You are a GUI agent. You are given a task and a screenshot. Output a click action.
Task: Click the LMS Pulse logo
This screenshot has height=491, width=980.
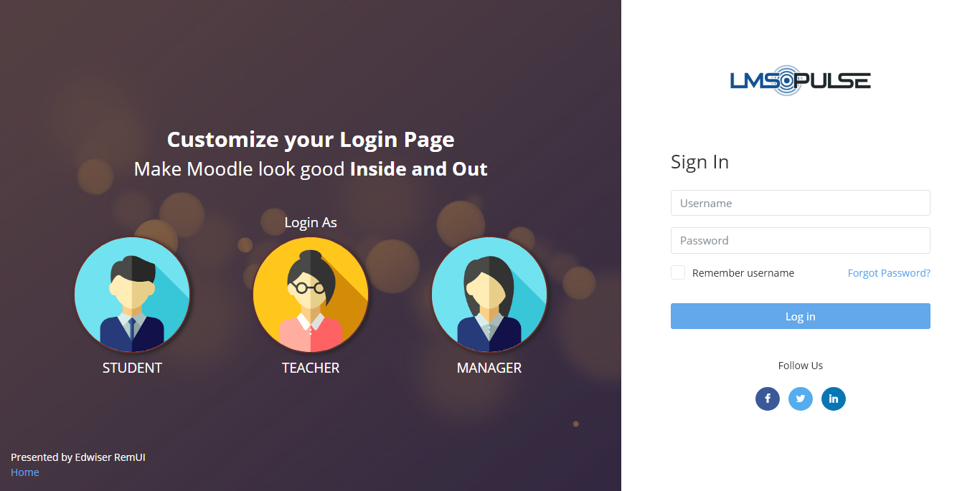800,80
